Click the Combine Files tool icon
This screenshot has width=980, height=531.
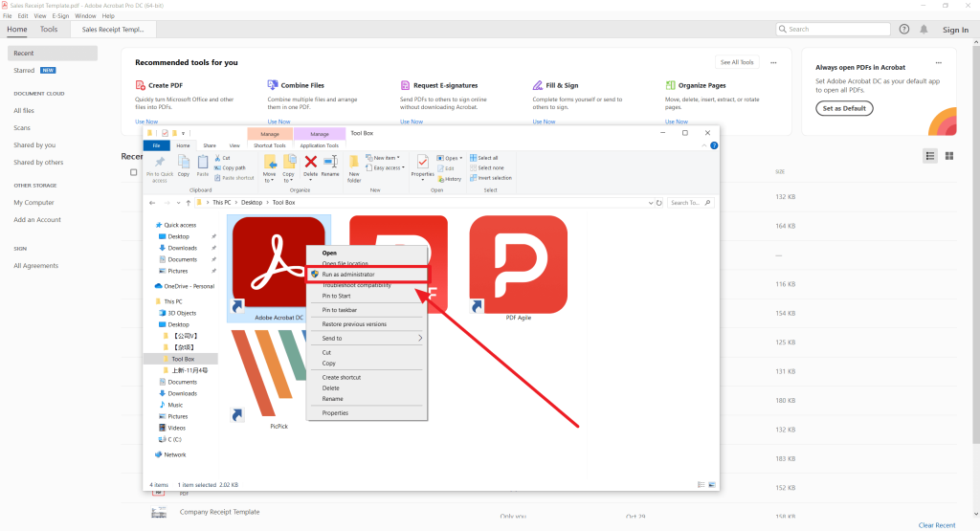tap(273, 85)
